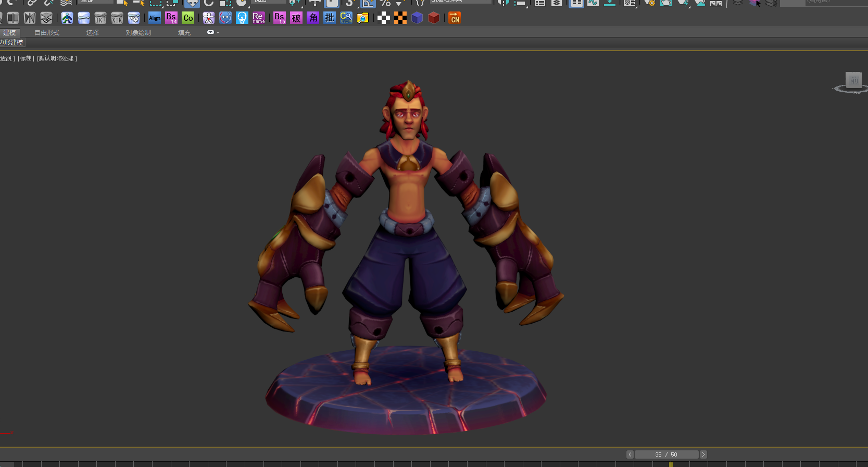The height and width of the screenshot is (467, 868).
Task: Open the 标准 viewport menu
Action: (x=26, y=58)
